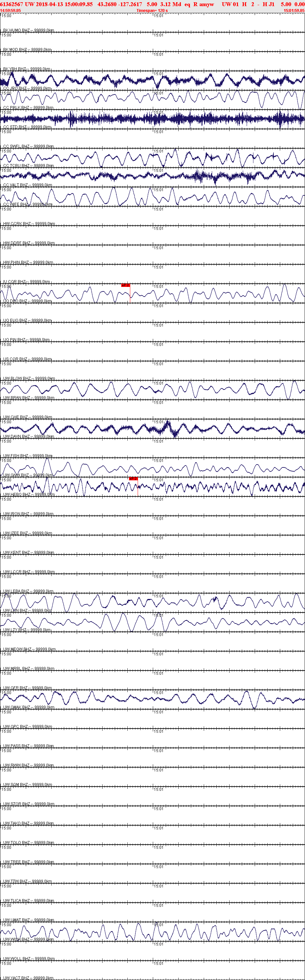
Task: Select the CC SWFL BHZ station label
Action: 28,146
